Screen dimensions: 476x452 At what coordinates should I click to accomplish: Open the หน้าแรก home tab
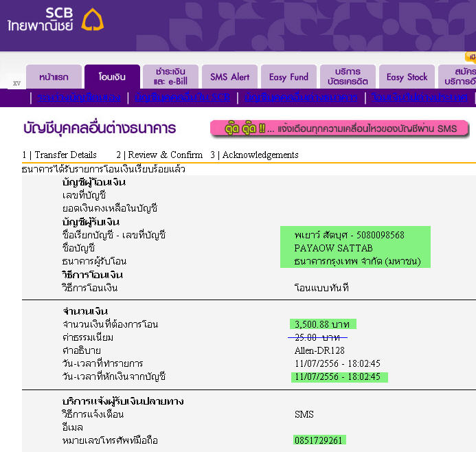[x=54, y=77]
